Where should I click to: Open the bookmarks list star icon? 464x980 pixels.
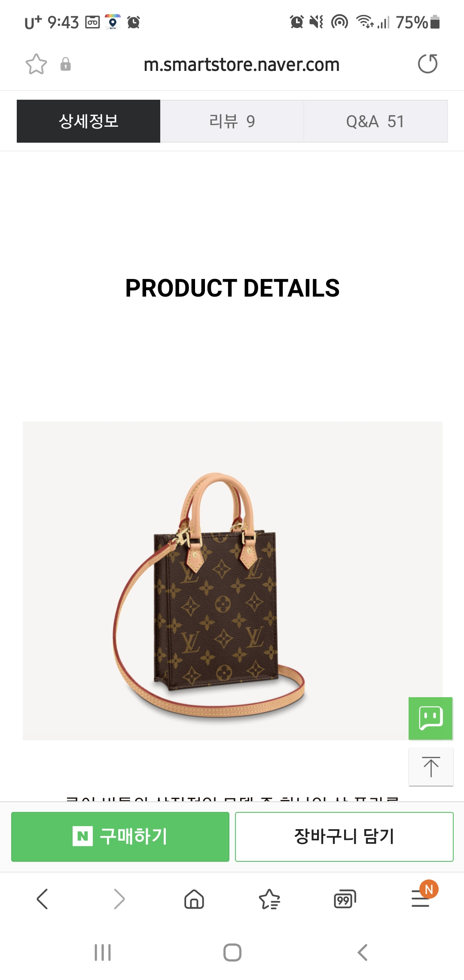pyautogui.click(x=269, y=899)
